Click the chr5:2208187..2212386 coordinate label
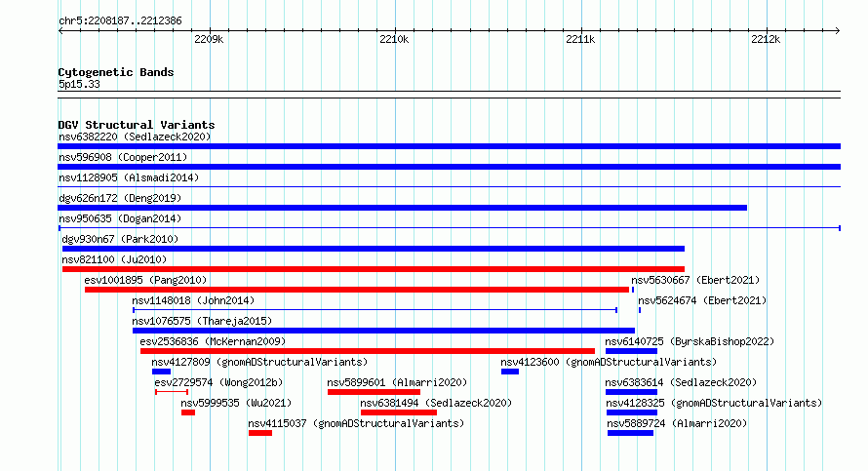Viewport: 868px width, 471px height. click(x=120, y=20)
